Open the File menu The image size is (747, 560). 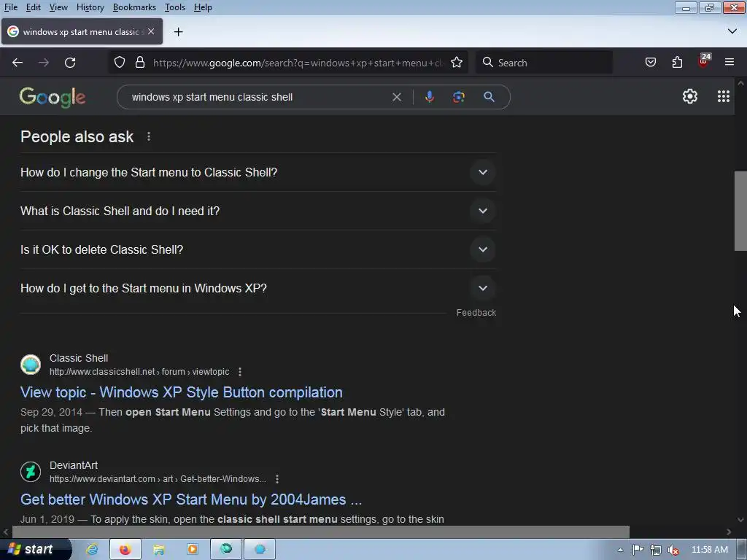(10, 7)
